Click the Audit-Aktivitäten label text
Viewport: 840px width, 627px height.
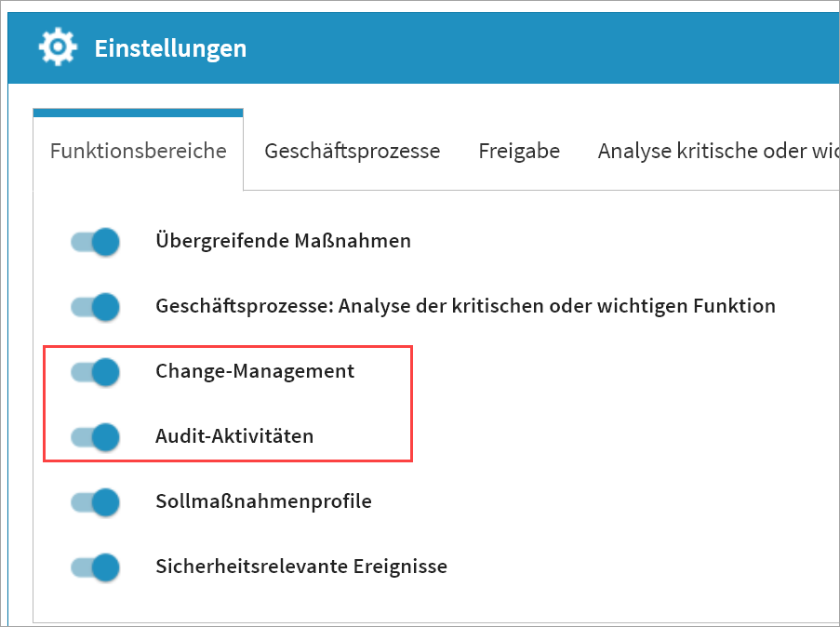tap(234, 436)
